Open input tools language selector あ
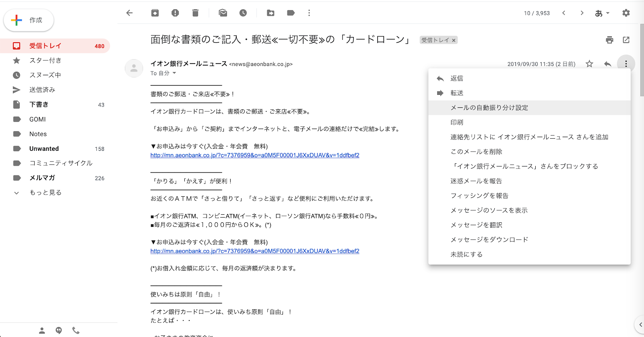The image size is (644, 337). 602,13
